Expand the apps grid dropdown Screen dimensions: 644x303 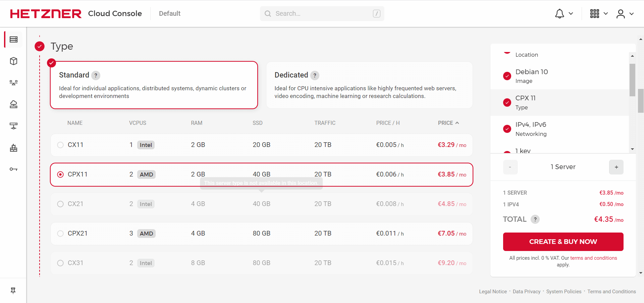pos(599,14)
